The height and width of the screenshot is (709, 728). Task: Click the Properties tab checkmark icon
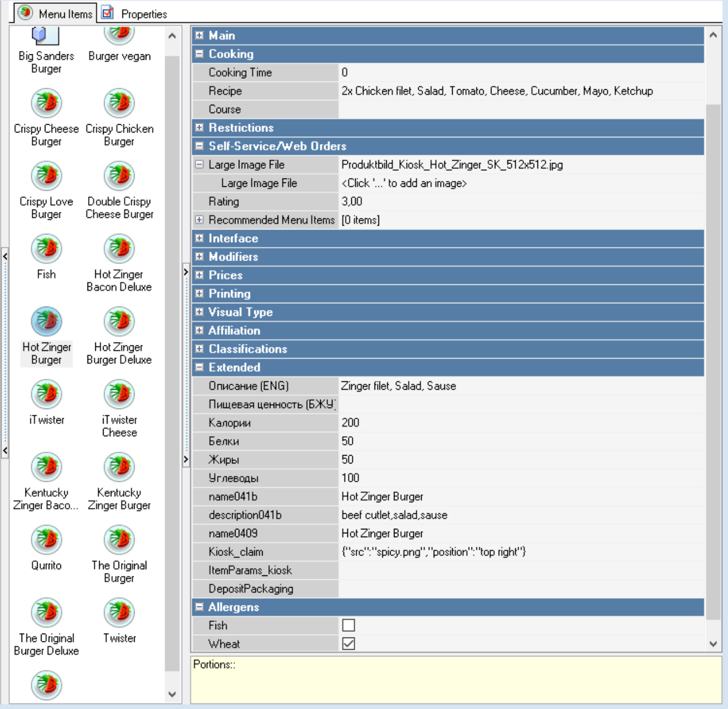click(x=108, y=12)
